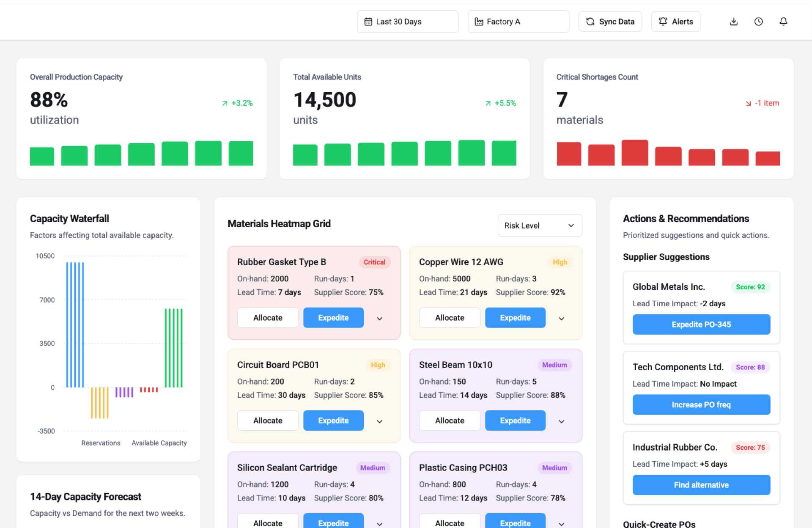
Task: Open history via the clock icon
Action: pyautogui.click(x=759, y=22)
